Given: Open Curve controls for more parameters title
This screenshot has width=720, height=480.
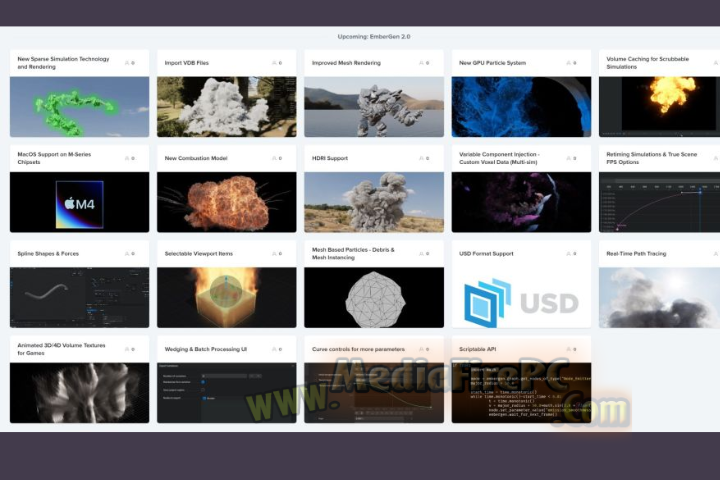Looking at the screenshot, I should click(x=358, y=349).
